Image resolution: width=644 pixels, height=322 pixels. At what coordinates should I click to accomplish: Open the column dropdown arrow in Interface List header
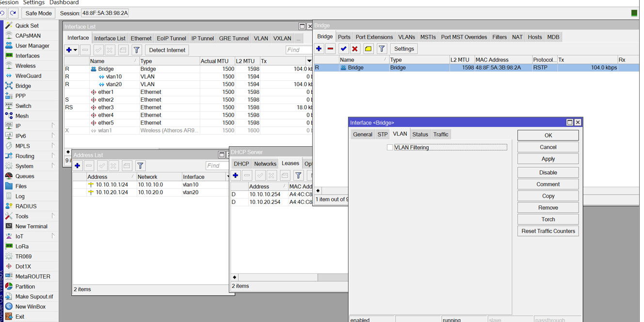(x=309, y=61)
